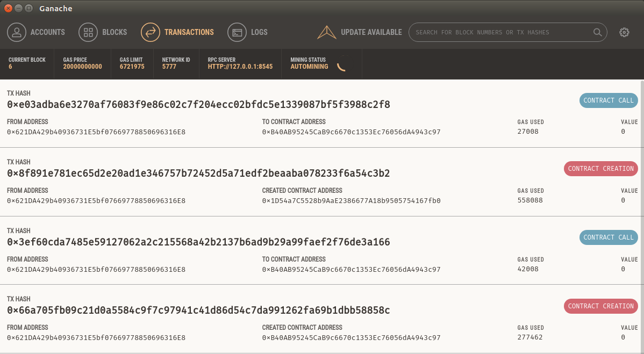Focus the block numbers or tx hashes search field
Image resolution: width=644 pixels, height=354 pixels.
[507, 32]
